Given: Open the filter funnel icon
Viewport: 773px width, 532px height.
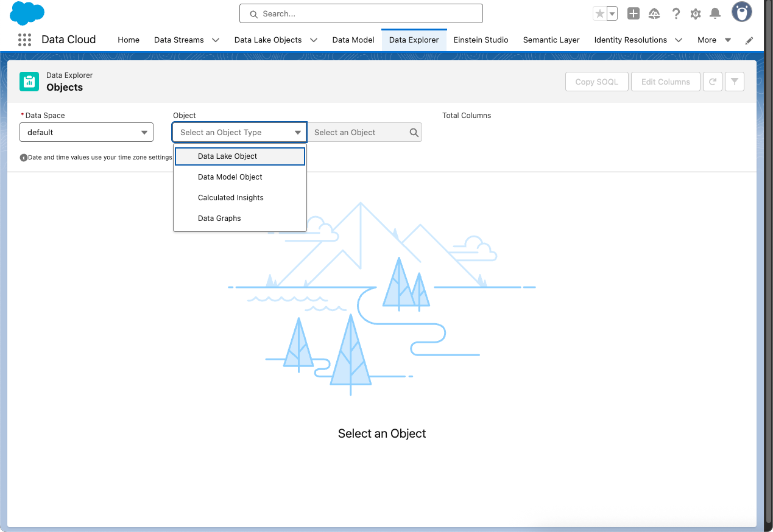Looking at the screenshot, I should point(735,82).
